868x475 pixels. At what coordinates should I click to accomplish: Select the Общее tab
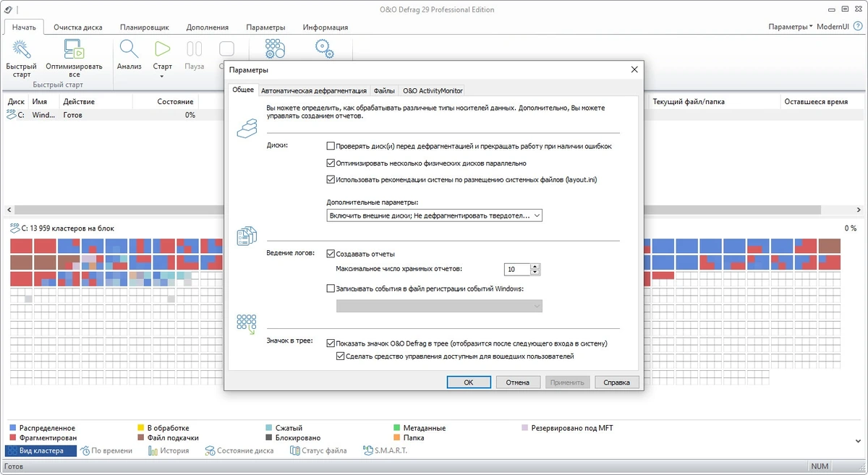[x=242, y=90]
